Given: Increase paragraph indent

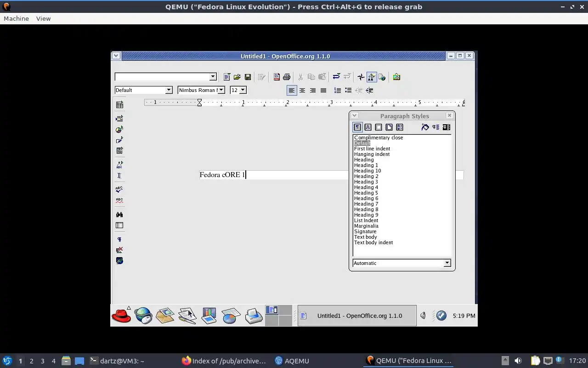Looking at the screenshot, I should (x=369, y=90).
